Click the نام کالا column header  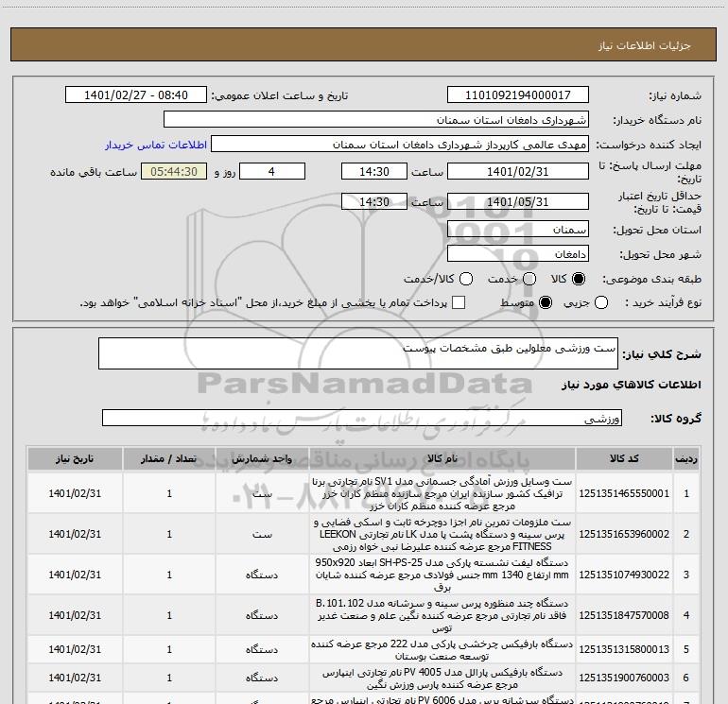coord(442,459)
